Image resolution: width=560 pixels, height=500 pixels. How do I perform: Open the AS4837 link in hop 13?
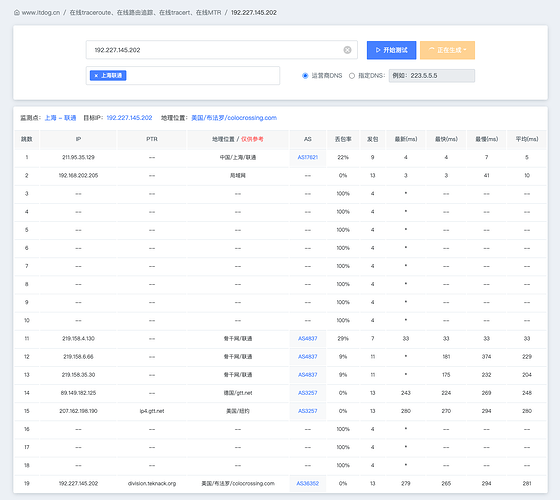[308, 375]
